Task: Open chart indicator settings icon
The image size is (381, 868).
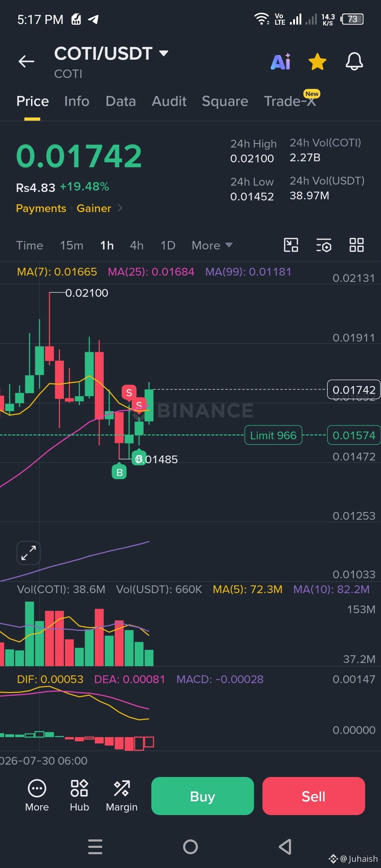Action: [x=323, y=245]
